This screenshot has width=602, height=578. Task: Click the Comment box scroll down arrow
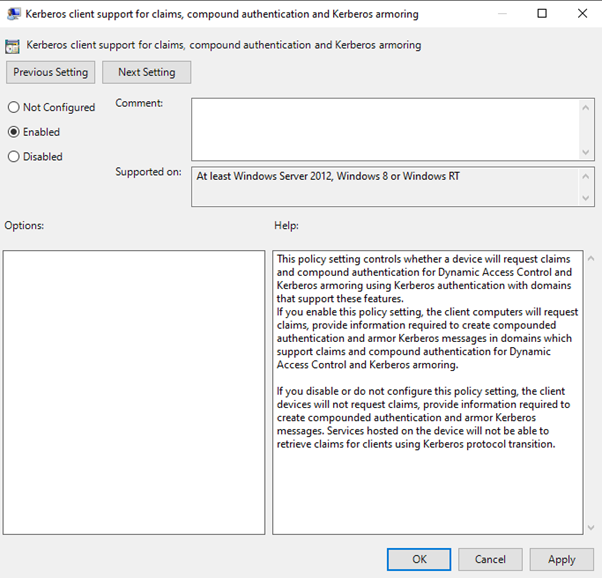[585, 152]
